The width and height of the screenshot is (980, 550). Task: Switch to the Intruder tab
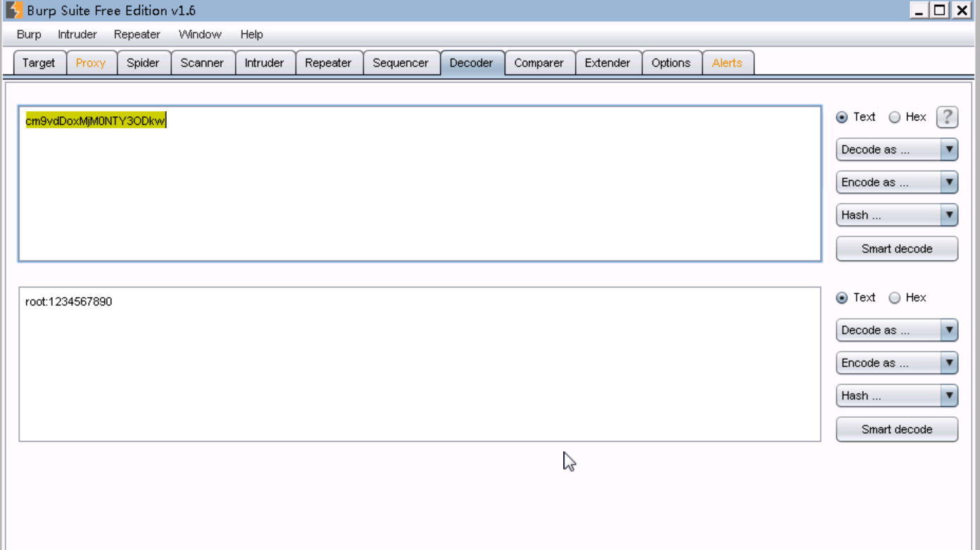264,63
